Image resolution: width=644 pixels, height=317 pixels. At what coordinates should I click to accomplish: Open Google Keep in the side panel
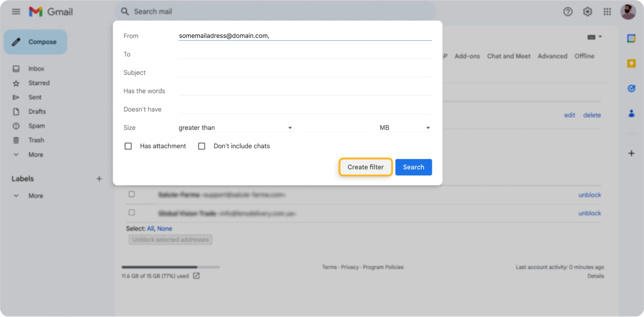(631, 63)
